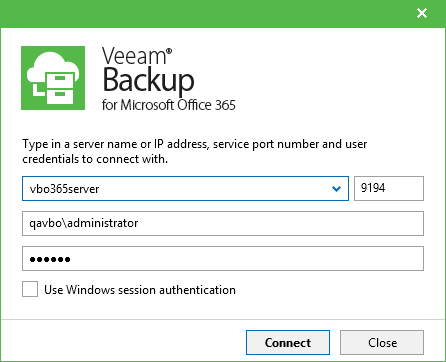Click the green title bar of the dialog
The height and width of the screenshot is (362, 446).
[207, 14]
